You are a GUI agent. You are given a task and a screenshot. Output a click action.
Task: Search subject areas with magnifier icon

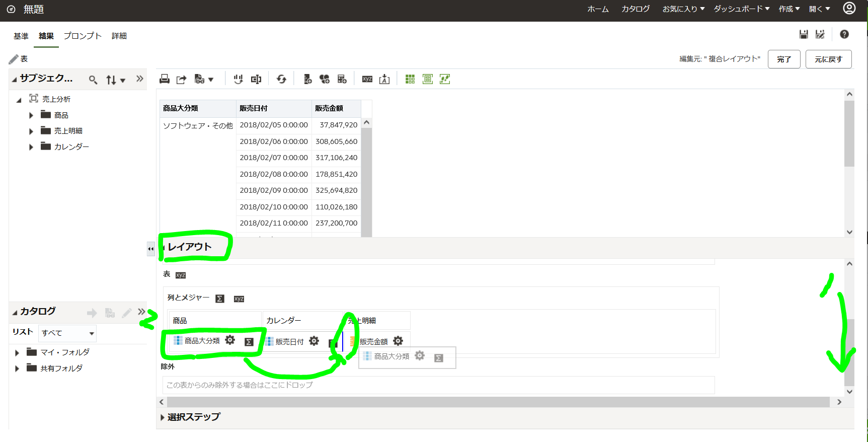pos(93,80)
